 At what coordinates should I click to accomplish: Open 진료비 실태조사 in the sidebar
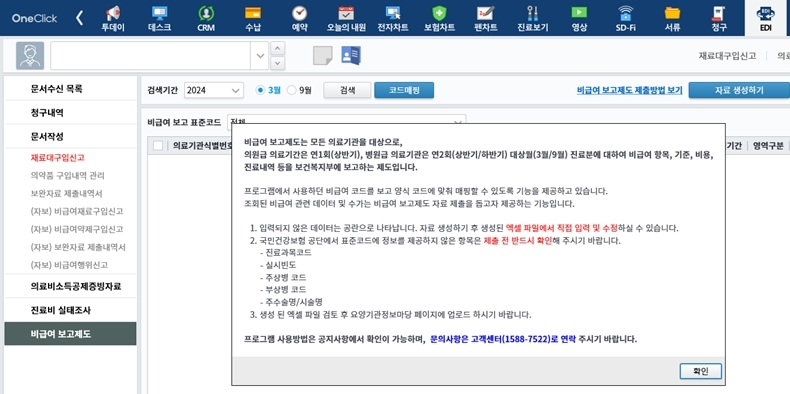[70, 310]
